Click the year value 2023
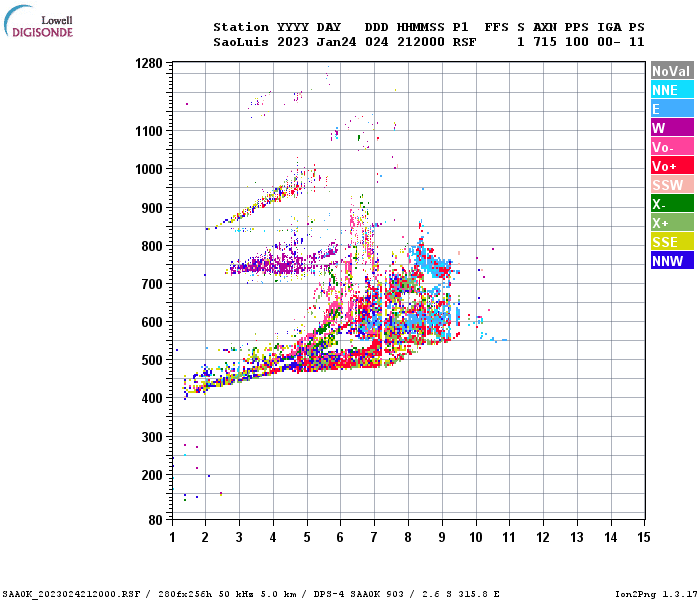This screenshot has width=700, height=600. [293, 42]
